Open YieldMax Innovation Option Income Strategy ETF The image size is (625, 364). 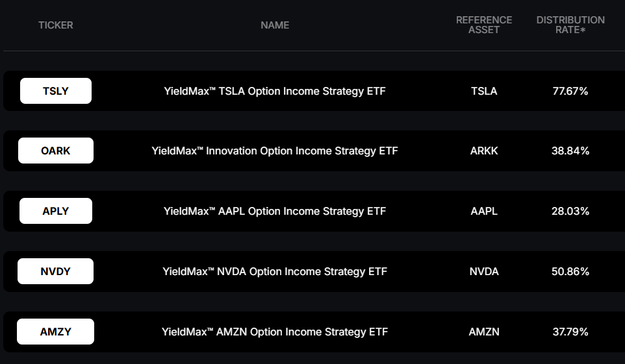[x=275, y=151]
